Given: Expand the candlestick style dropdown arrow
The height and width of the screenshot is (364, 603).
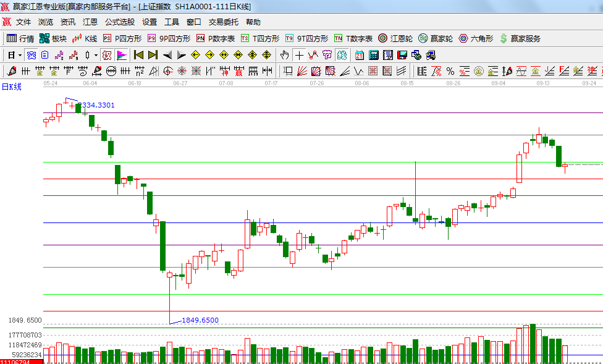Looking at the screenshot, I should (x=95, y=55).
